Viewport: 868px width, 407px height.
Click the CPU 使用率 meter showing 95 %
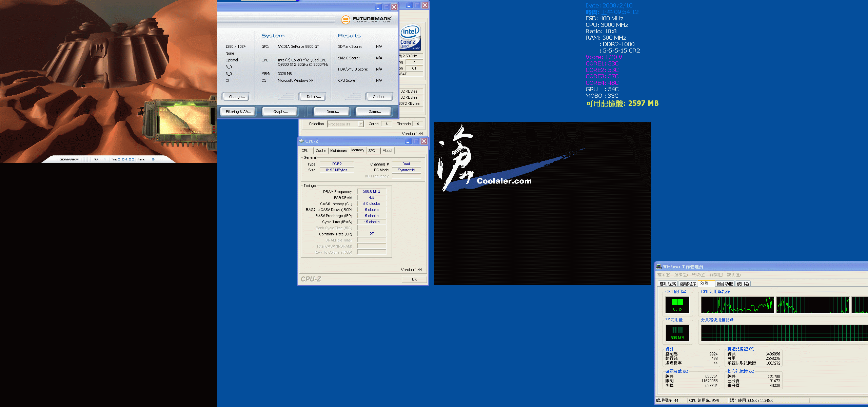[677, 305]
